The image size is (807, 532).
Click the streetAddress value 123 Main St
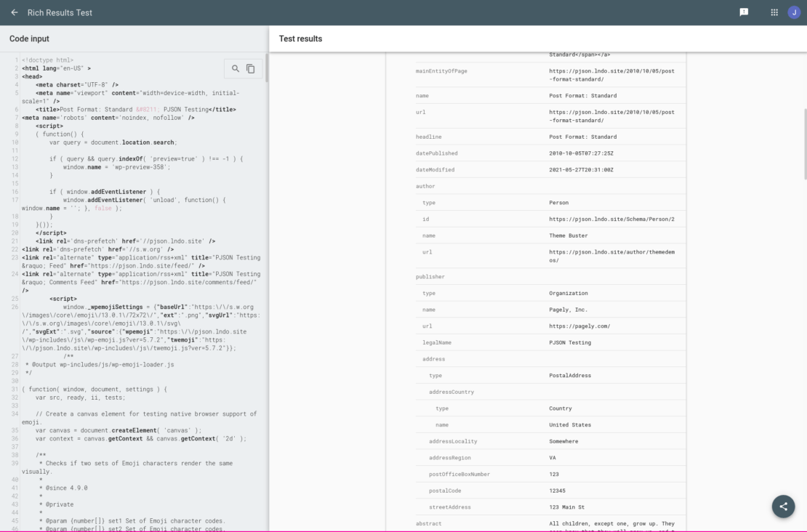pyautogui.click(x=566, y=507)
